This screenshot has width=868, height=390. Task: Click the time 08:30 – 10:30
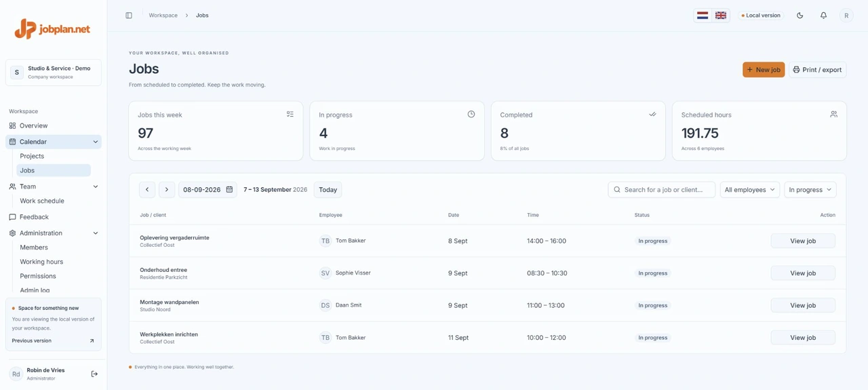click(x=547, y=273)
